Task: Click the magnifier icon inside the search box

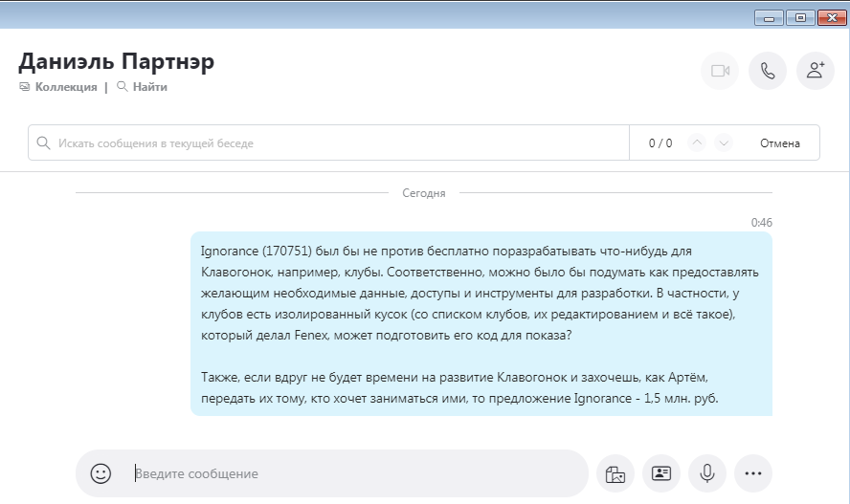Action: (x=43, y=143)
